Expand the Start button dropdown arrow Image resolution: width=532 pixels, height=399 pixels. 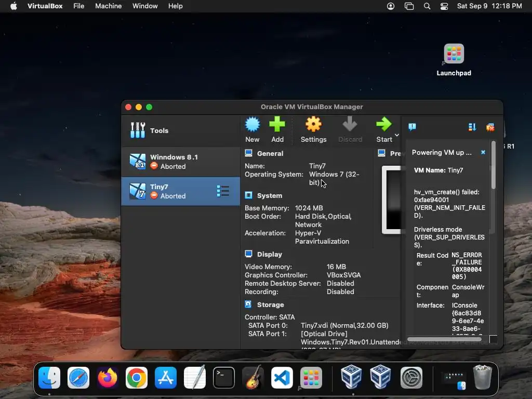pos(396,135)
